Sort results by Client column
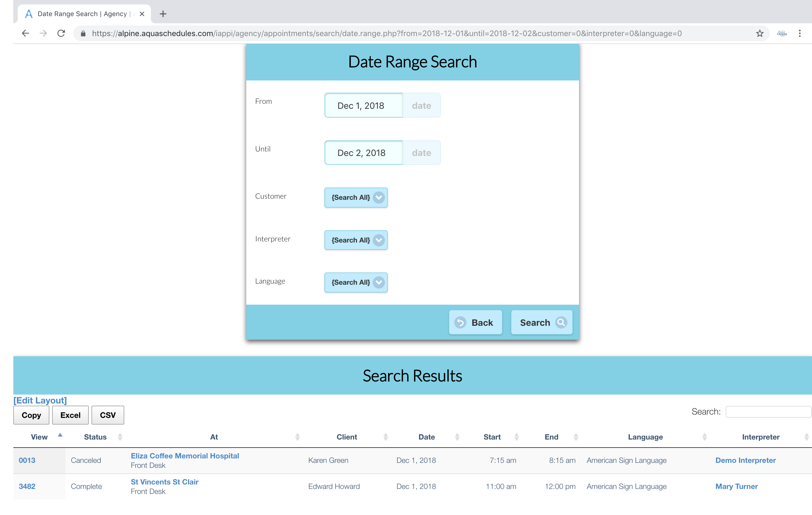 click(347, 437)
